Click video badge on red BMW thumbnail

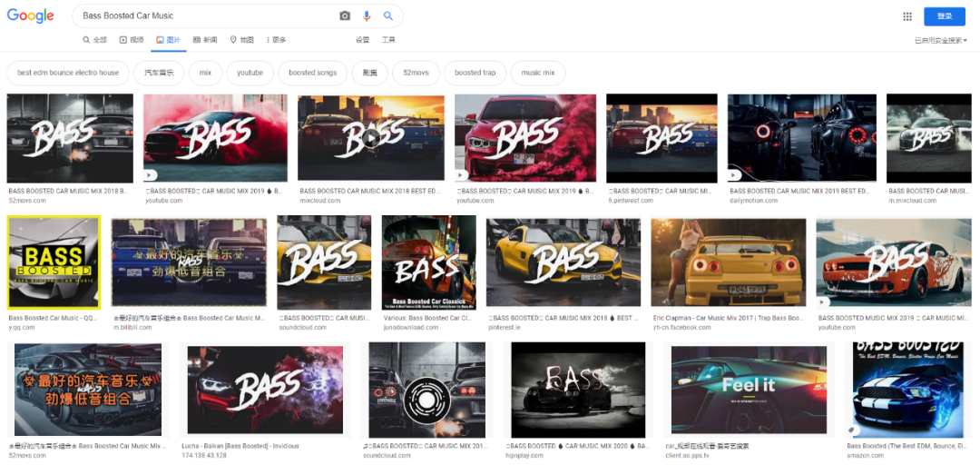tap(462, 175)
